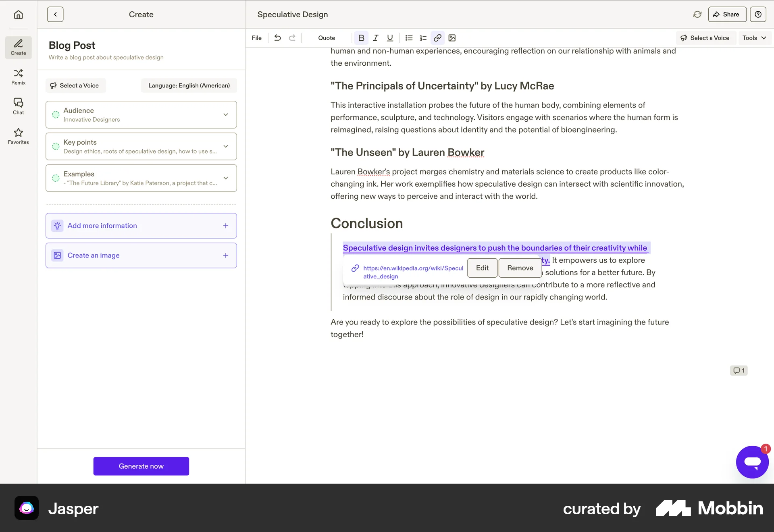Undo the last edit

pos(277,38)
